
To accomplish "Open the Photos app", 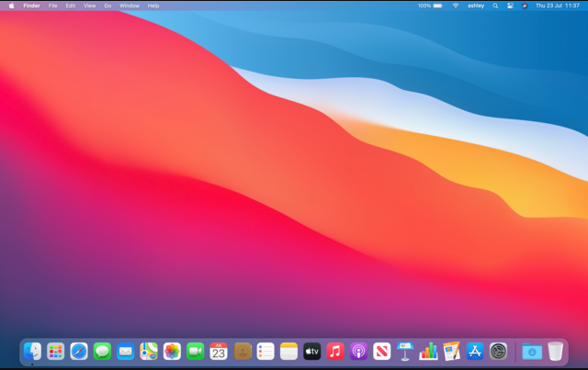I will coord(172,351).
